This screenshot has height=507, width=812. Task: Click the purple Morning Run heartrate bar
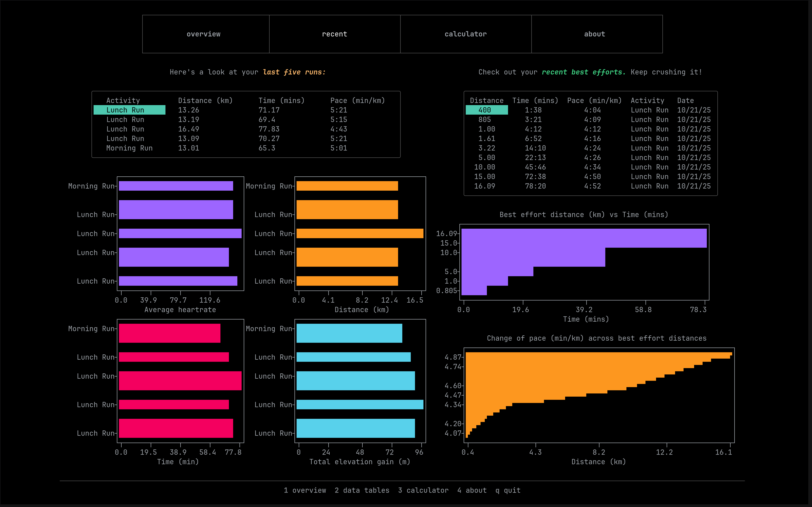pyautogui.click(x=176, y=186)
